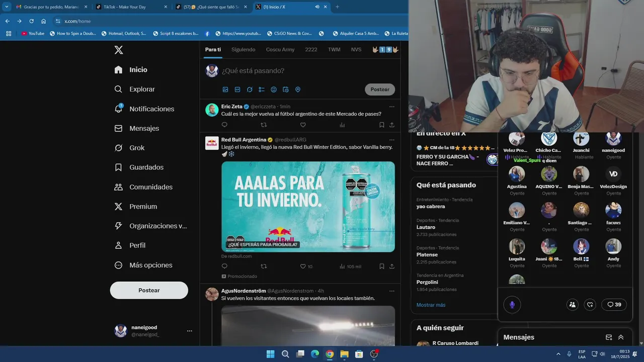Show hidden system tray icons

coord(558,354)
